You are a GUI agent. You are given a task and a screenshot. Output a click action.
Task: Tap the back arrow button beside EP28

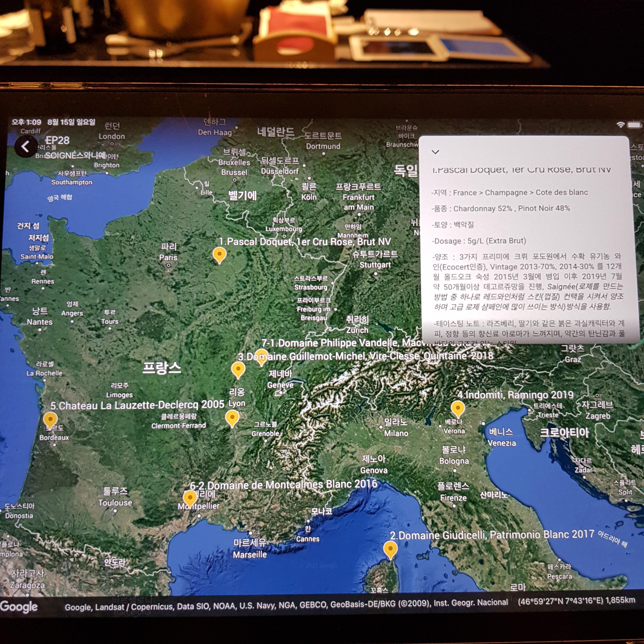point(26,147)
